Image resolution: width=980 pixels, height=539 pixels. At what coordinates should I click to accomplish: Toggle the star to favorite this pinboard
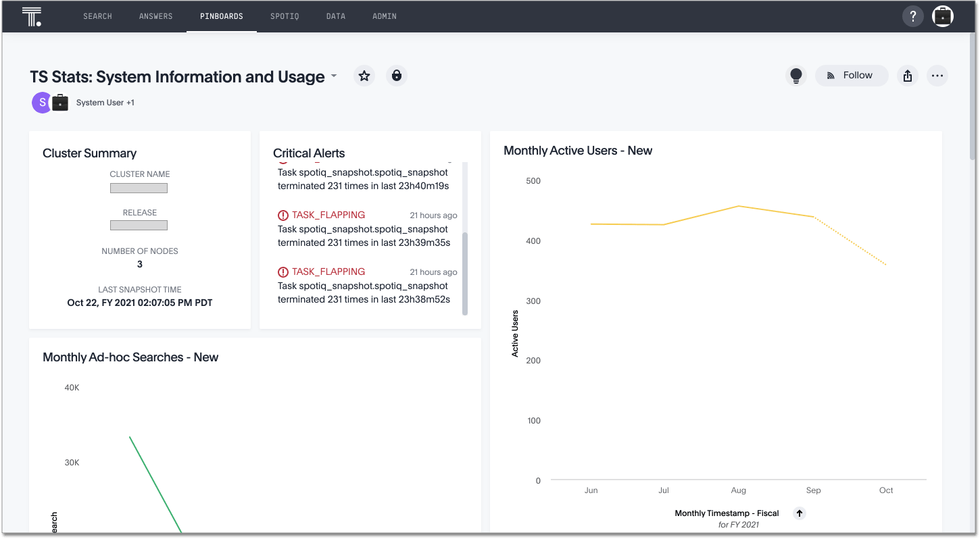point(364,76)
